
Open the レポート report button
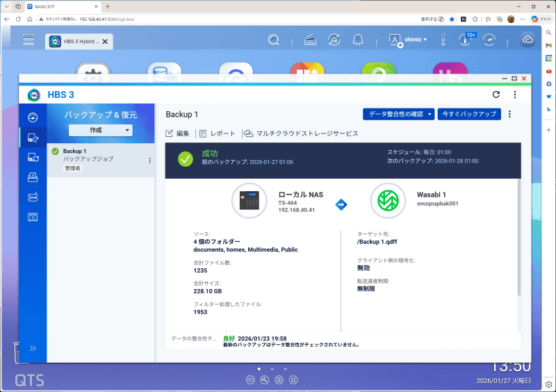tap(217, 133)
